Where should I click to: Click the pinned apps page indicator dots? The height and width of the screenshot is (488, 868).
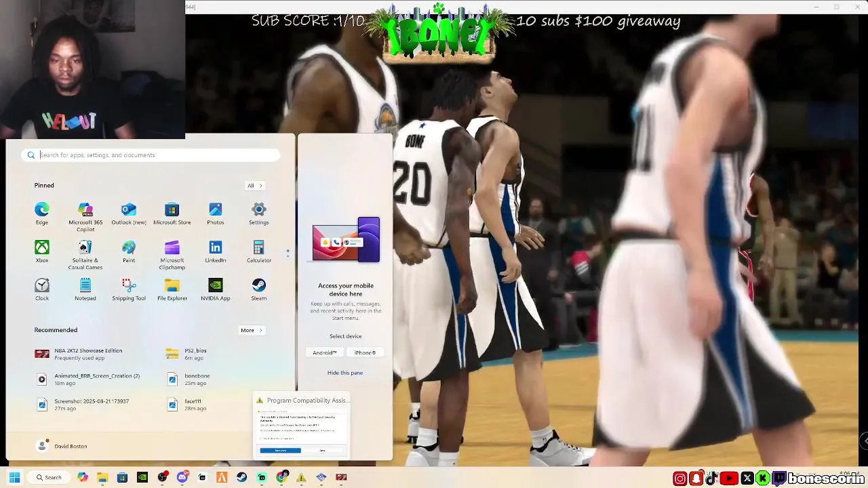(x=288, y=253)
